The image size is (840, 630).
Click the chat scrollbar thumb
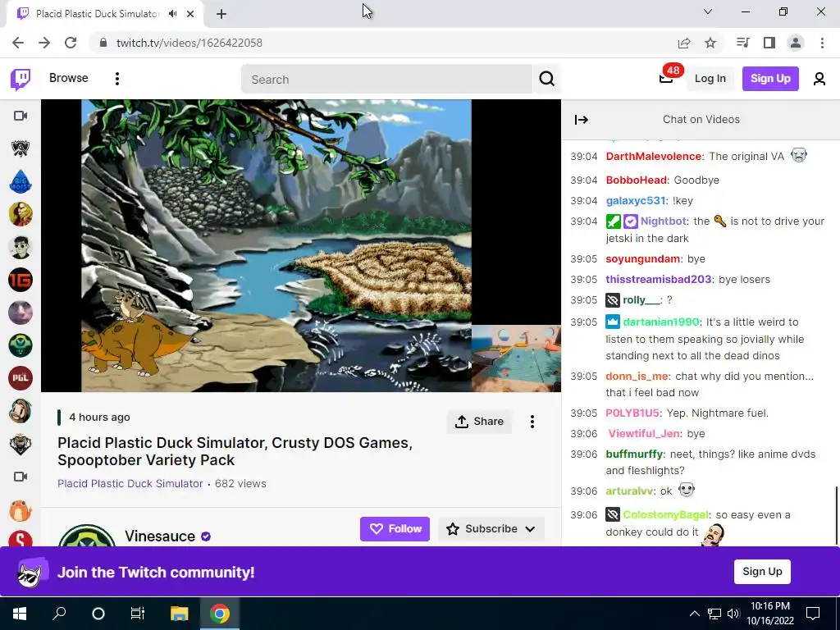[836, 514]
